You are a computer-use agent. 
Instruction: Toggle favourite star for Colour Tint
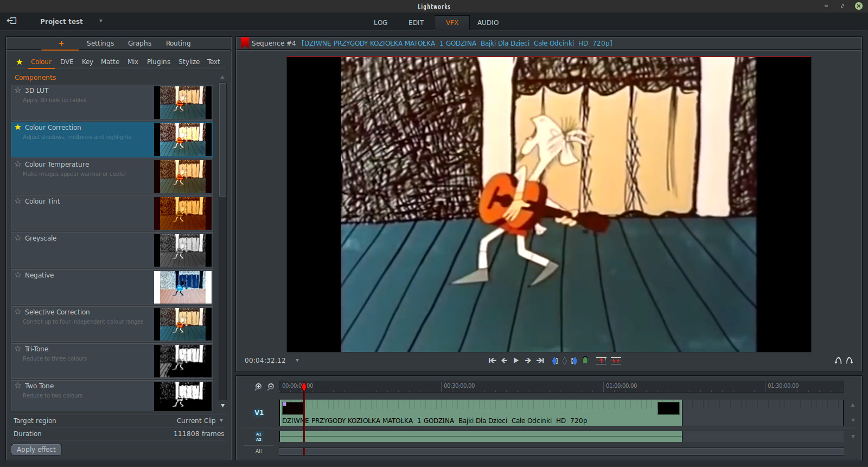click(x=18, y=201)
